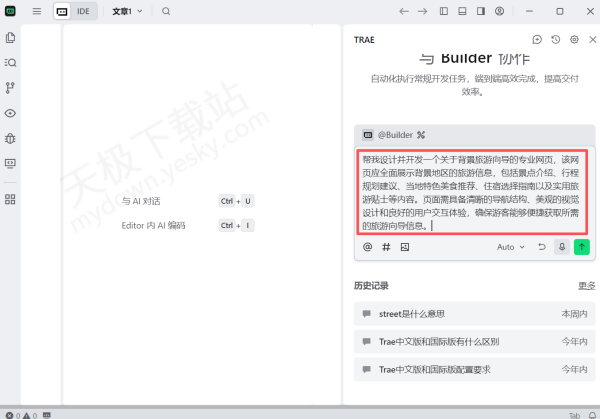600x419 pixels.
Task: Insert a context reference with # icon
Action: pyautogui.click(x=386, y=246)
